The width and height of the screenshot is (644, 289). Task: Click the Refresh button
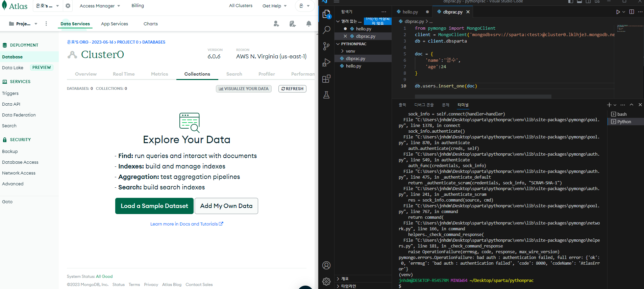pos(292,89)
